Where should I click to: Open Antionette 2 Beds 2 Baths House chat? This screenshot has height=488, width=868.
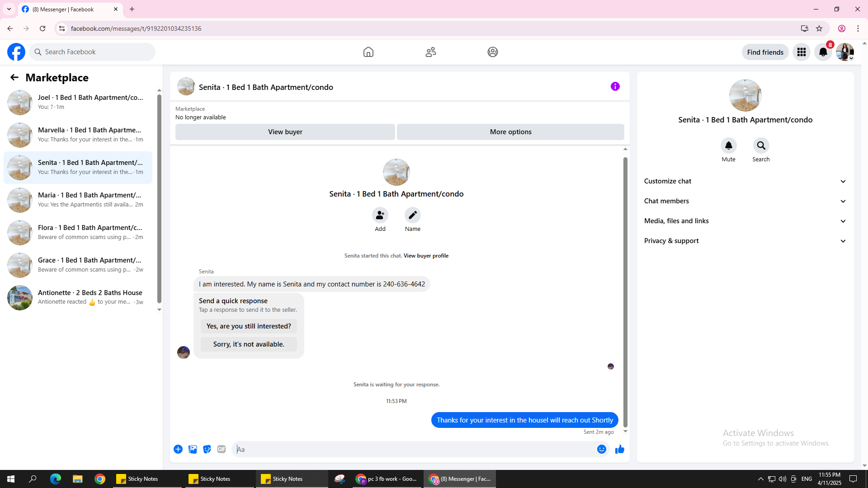coord(78,298)
